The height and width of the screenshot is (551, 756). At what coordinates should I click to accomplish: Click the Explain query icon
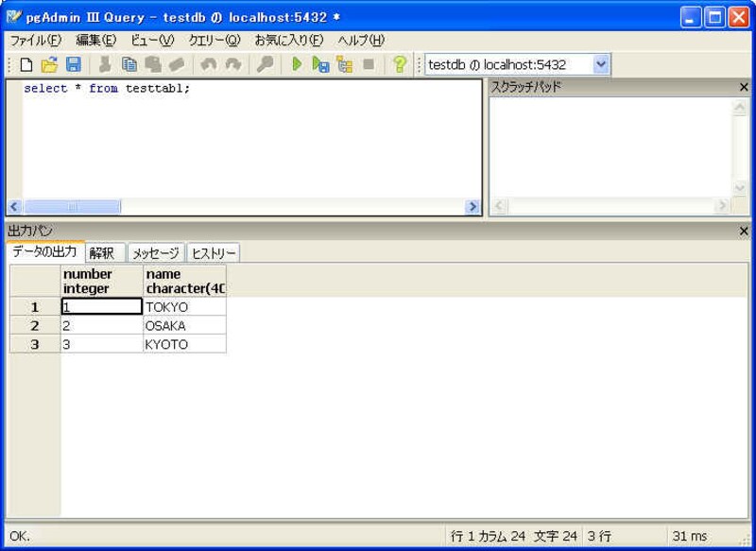tap(345, 65)
